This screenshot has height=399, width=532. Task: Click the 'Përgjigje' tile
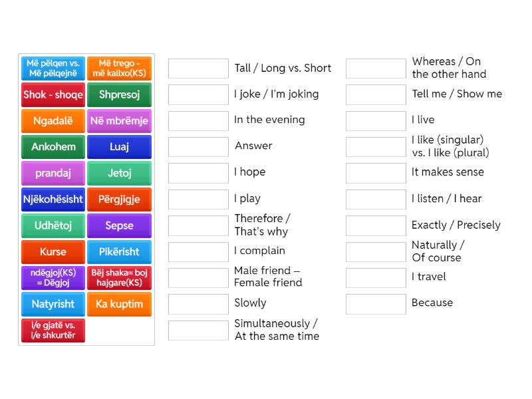120,199
